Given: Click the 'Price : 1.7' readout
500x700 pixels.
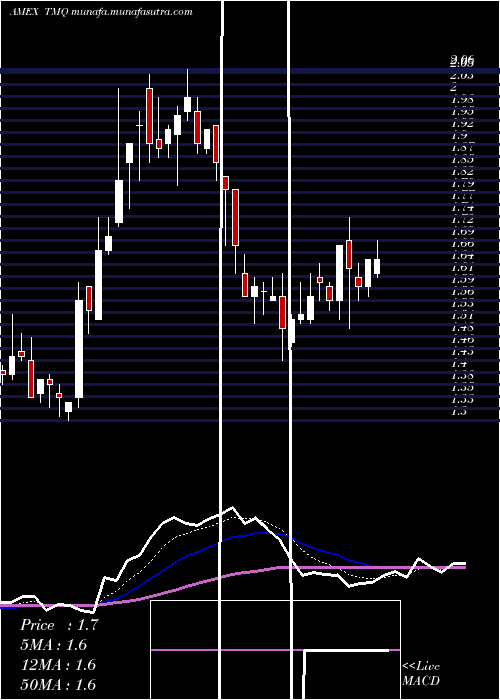Looking at the screenshot, I should click(59, 625).
